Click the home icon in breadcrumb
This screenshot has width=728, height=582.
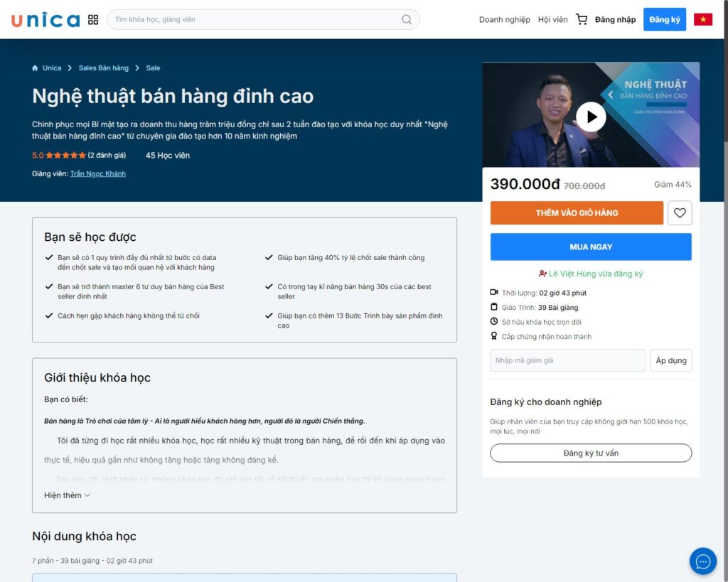(x=35, y=68)
